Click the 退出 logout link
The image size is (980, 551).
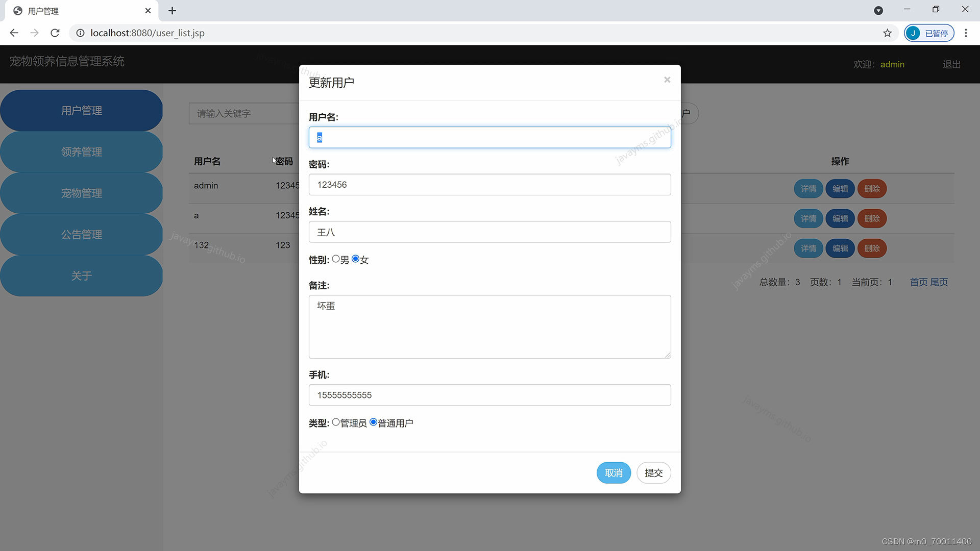[950, 64]
